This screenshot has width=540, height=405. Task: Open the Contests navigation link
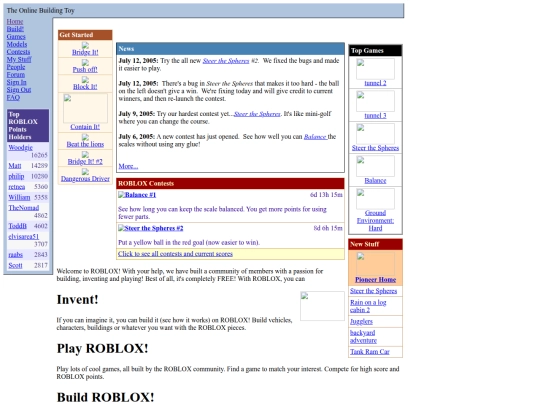[x=18, y=52]
